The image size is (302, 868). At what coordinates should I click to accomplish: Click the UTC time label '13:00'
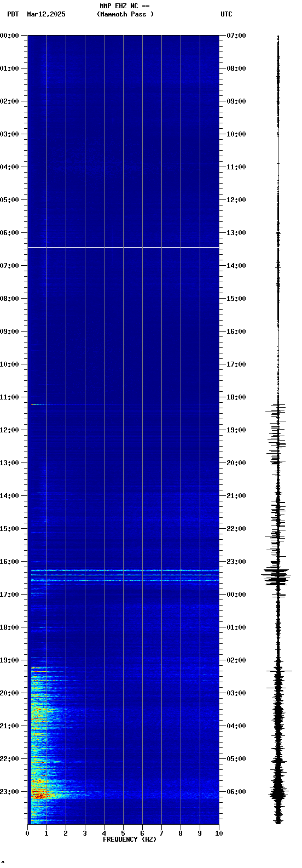[x=236, y=233]
